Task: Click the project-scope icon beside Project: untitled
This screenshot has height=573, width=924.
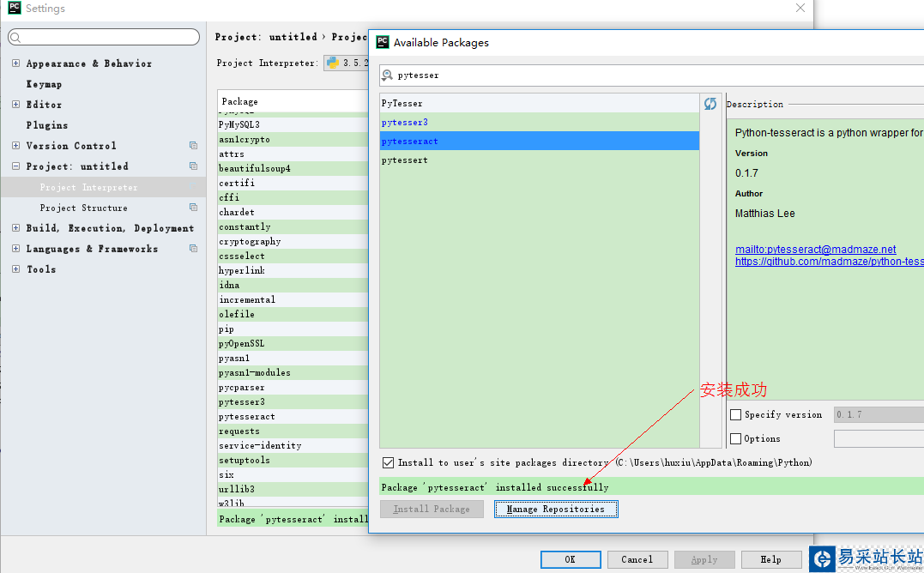Action: point(193,166)
